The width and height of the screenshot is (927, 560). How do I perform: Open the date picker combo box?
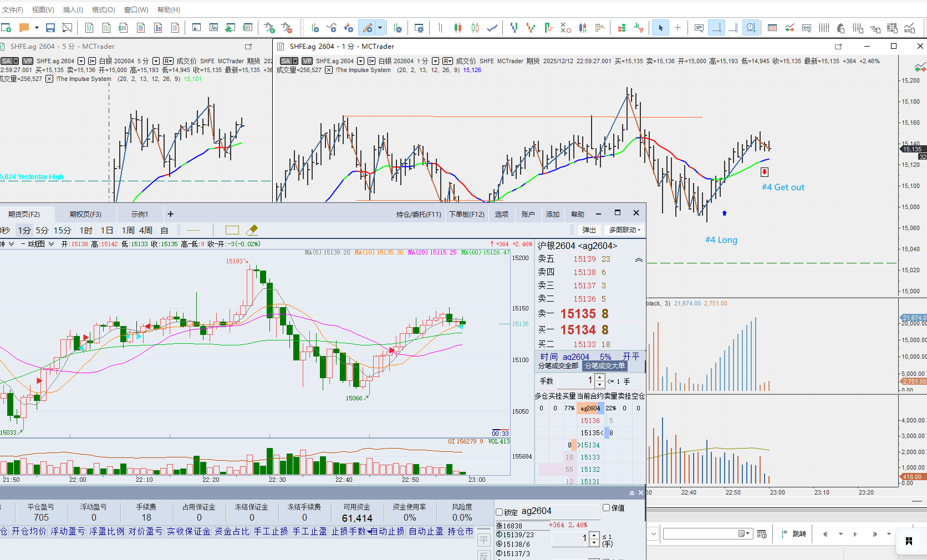point(707,534)
